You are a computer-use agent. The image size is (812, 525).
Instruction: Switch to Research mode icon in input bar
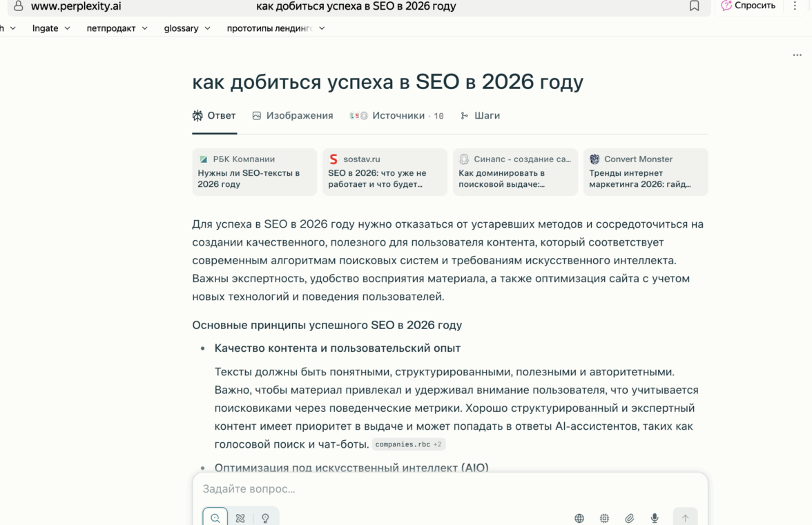(x=240, y=517)
